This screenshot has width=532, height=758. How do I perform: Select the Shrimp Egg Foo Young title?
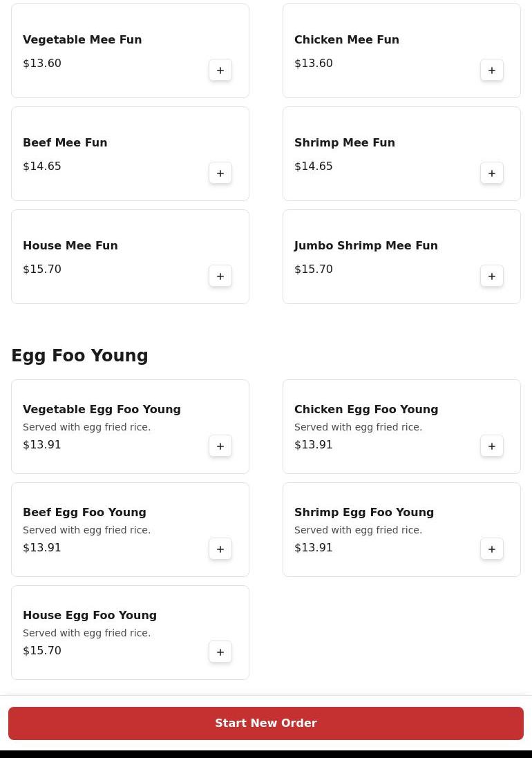coord(364,513)
